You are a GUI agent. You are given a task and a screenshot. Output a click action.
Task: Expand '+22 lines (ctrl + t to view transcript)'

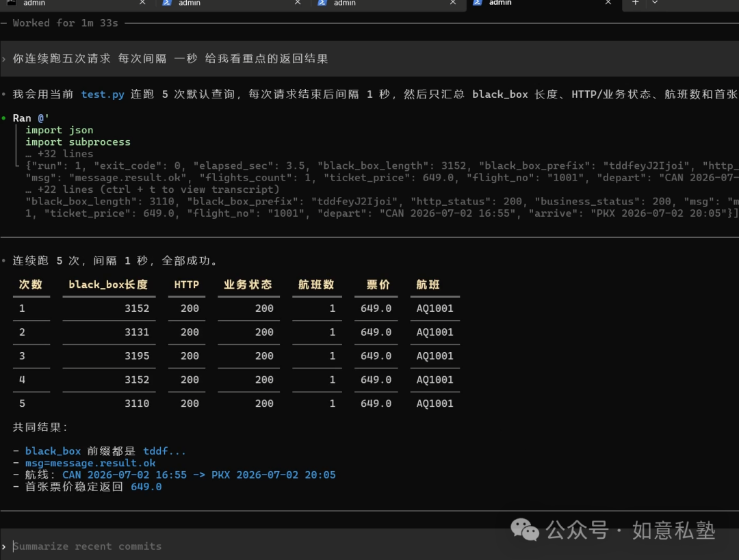[x=152, y=189]
